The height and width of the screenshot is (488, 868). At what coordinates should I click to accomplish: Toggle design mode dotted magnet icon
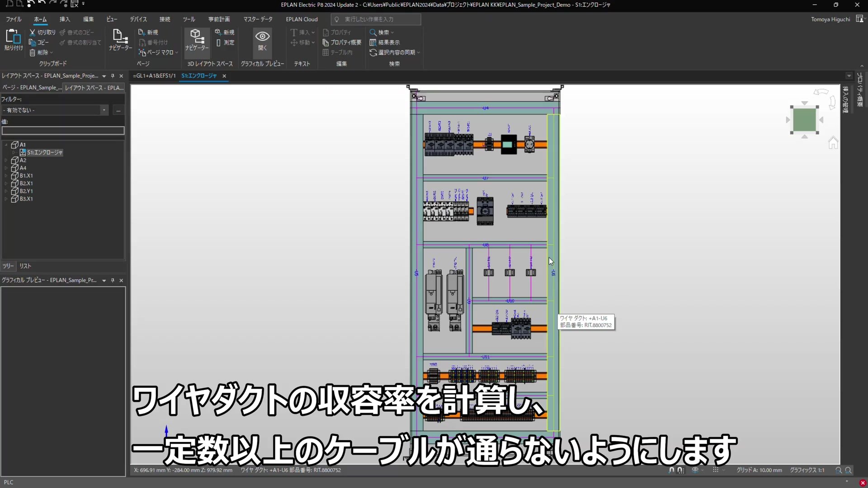(681, 470)
